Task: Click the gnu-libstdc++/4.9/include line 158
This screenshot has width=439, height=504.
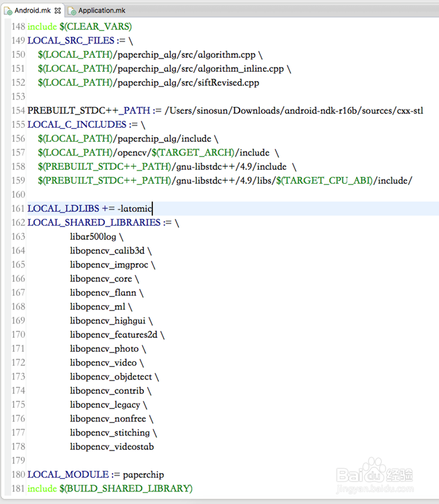Action: tap(167, 167)
